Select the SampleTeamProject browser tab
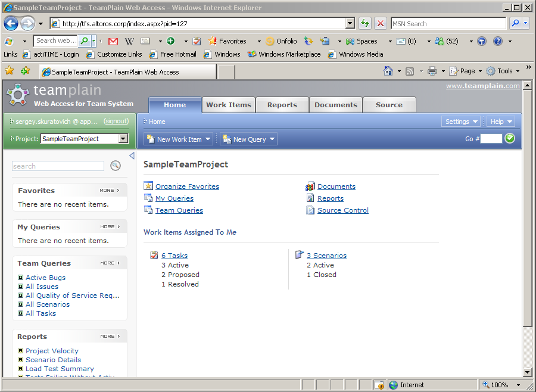The width and height of the screenshot is (536, 392). 128,72
